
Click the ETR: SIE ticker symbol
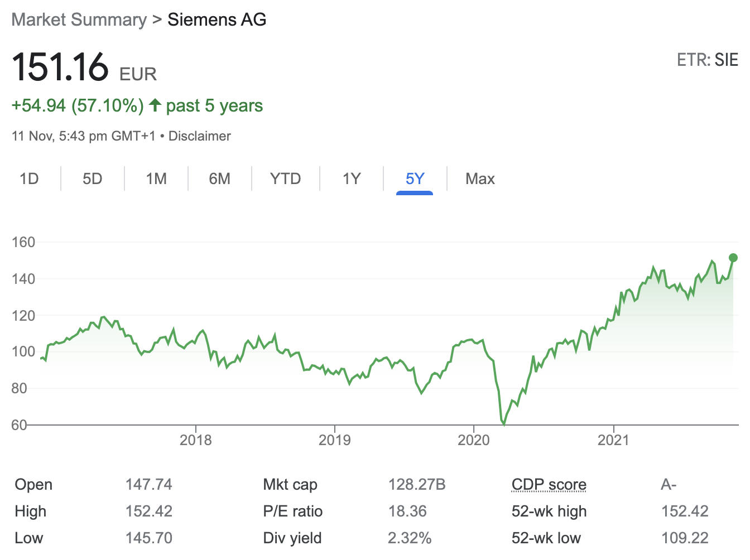coord(707,60)
